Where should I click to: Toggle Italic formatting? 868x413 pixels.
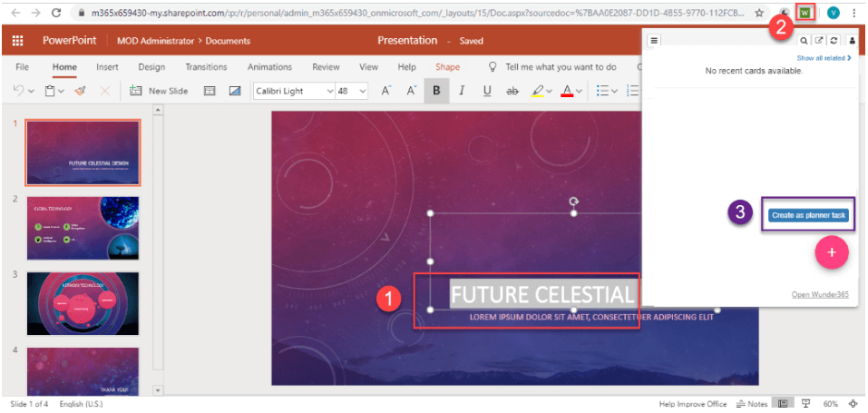[462, 91]
